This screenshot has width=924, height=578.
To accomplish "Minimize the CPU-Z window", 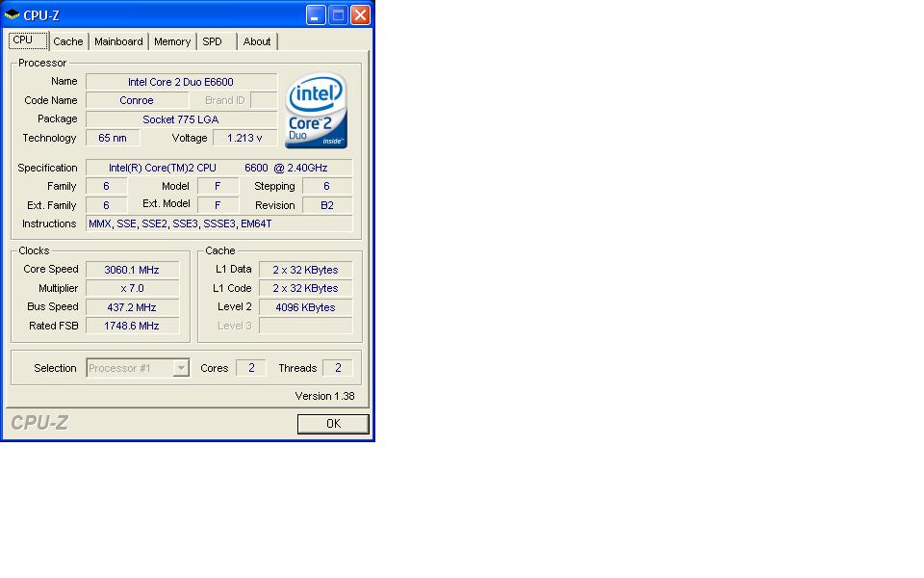I will click(316, 14).
